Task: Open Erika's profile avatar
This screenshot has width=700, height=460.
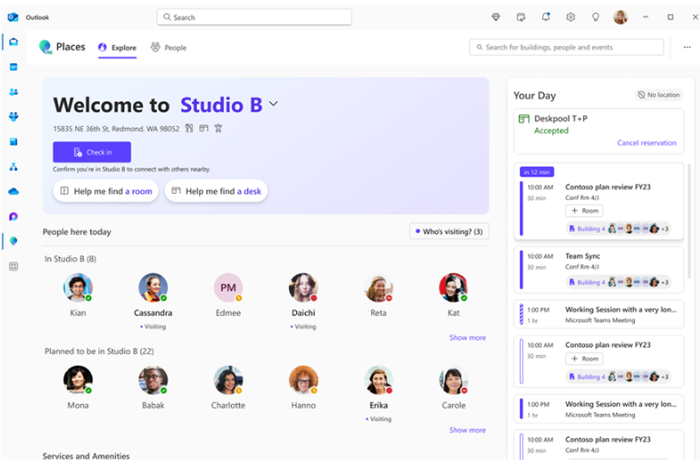Action: pyautogui.click(x=379, y=380)
